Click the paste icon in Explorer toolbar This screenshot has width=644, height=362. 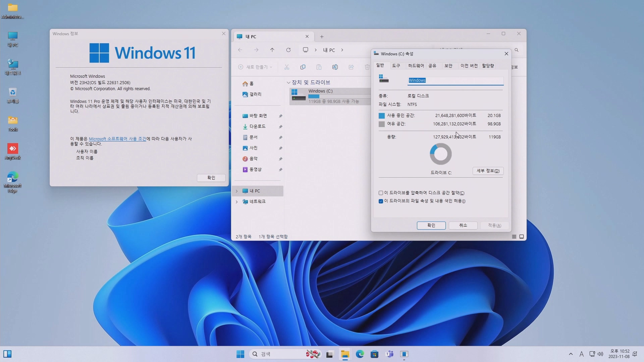click(x=319, y=67)
